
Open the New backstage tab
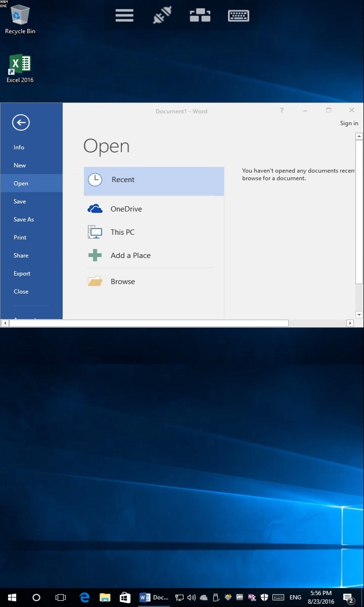(31, 166)
